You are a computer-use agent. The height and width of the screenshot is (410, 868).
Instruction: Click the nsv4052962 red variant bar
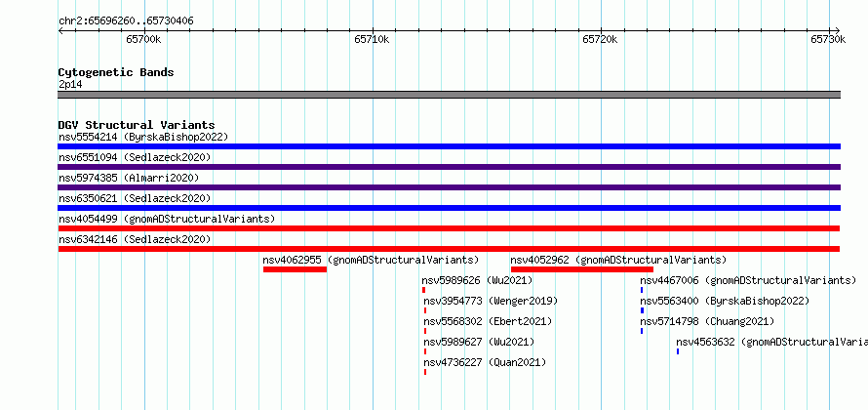[582, 269]
